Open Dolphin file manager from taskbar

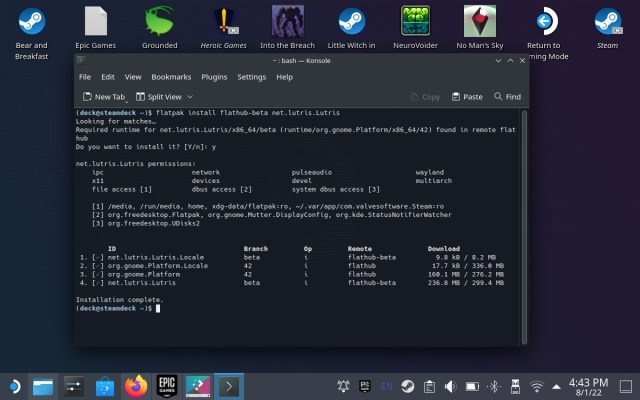point(43,386)
